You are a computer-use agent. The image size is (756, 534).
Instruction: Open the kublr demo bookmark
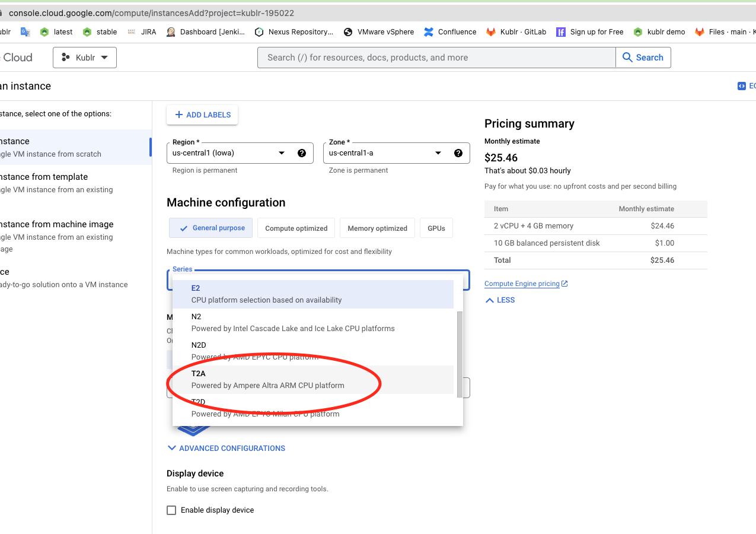[x=659, y=32]
